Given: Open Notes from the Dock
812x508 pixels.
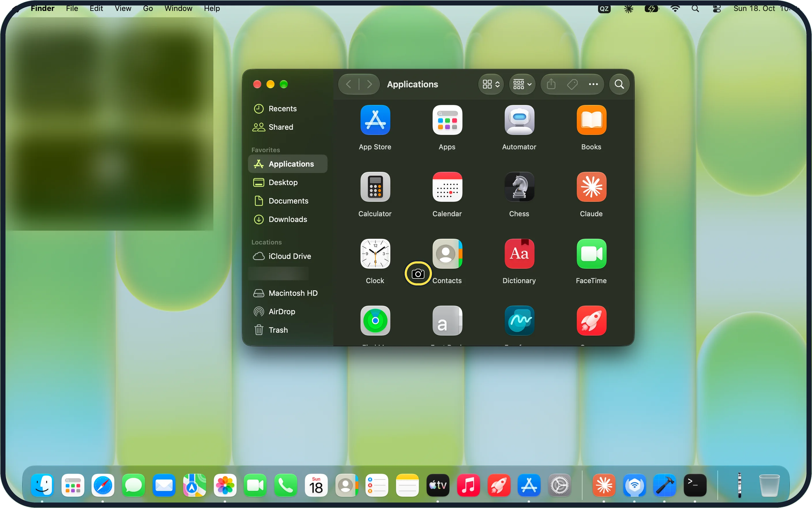Looking at the screenshot, I should (x=407, y=485).
